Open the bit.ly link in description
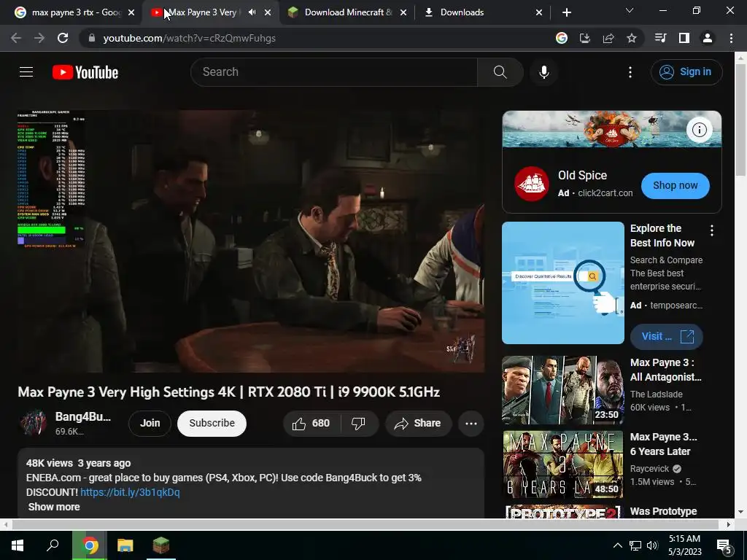Screen dimensions: 747x560 pos(130,492)
